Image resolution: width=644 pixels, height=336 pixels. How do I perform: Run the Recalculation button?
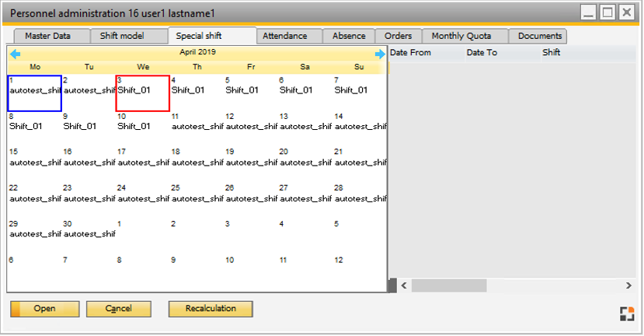(x=211, y=309)
